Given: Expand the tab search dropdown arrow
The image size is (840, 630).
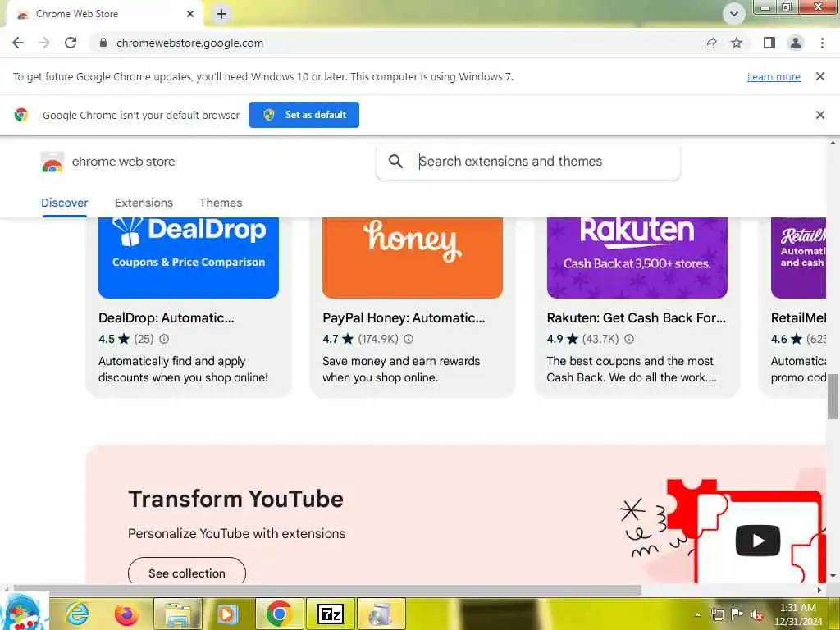Looking at the screenshot, I should [734, 14].
